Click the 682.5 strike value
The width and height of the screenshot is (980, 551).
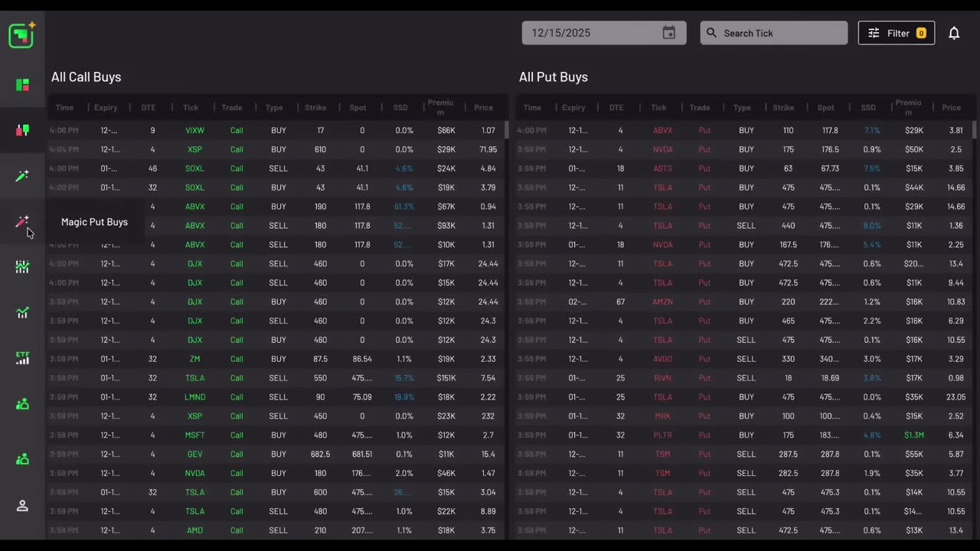coord(320,455)
